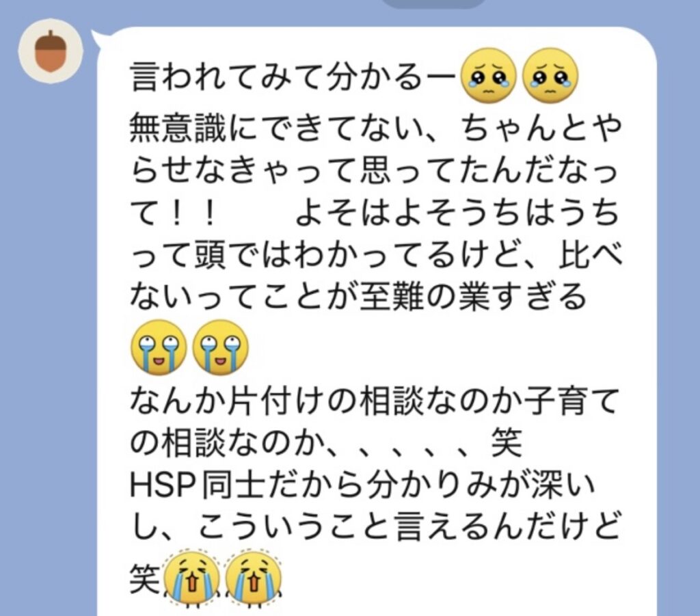Click the gray date pill at top
700x616 pixels.
433,3
